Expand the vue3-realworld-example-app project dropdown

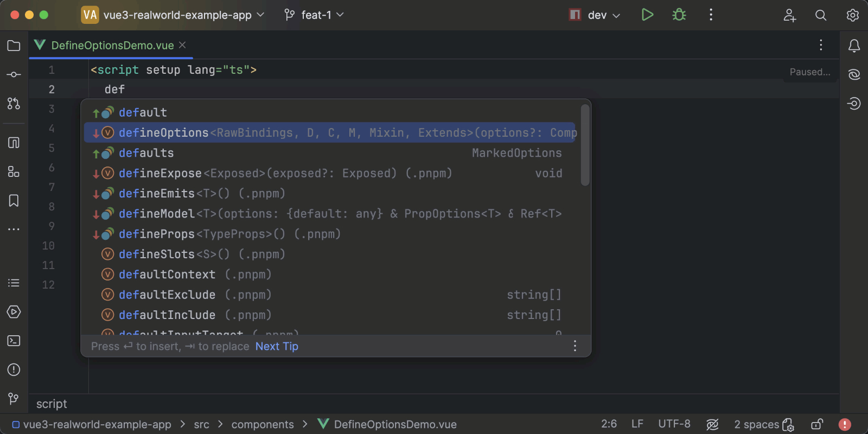point(174,15)
